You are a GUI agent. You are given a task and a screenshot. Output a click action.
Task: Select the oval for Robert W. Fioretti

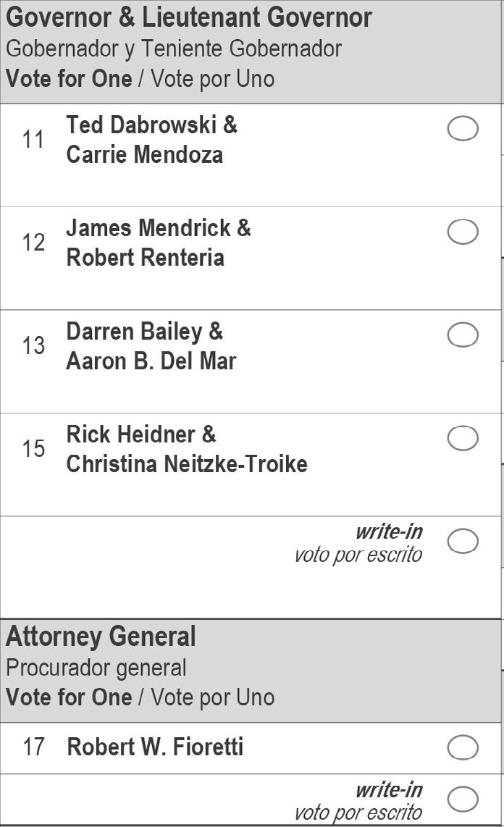coord(463,747)
